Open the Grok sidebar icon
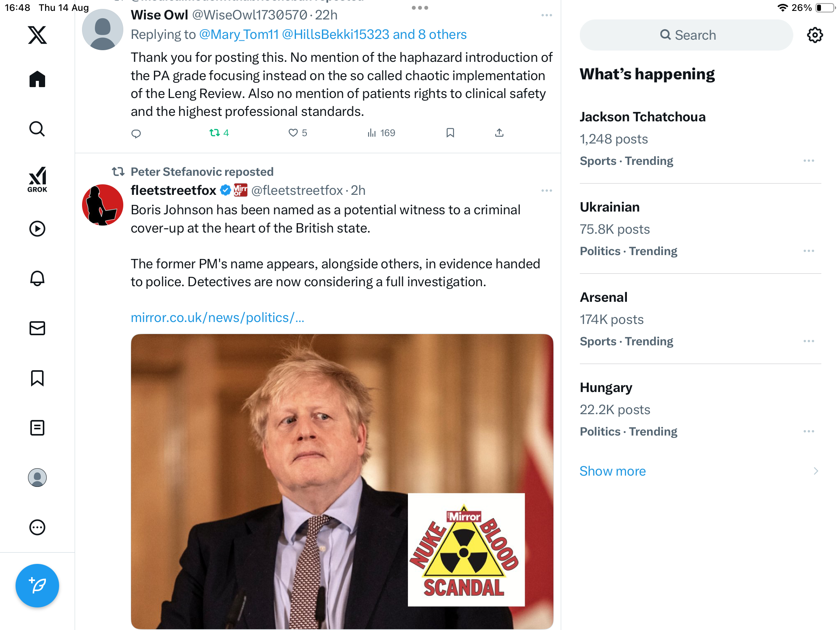 click(x=37, y=179)
